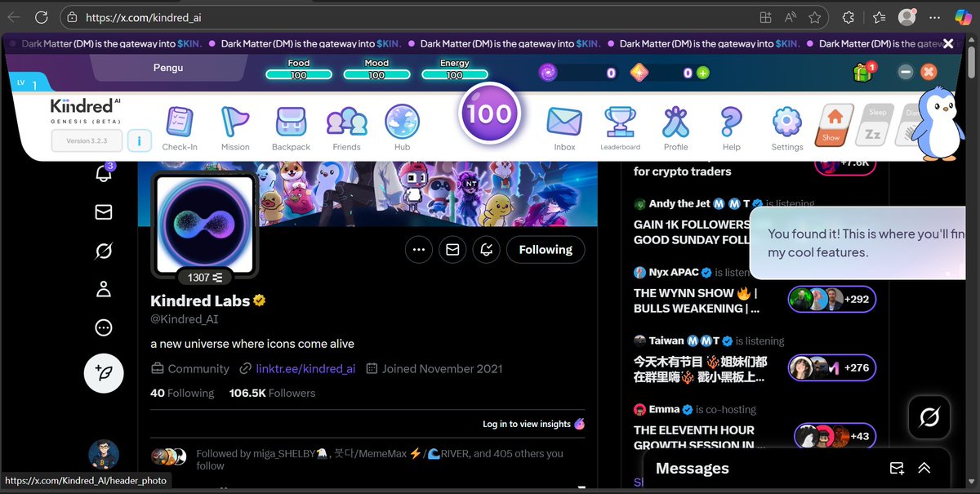Open X messages envelope in sidebar
Image resolution: width=980 pixels, height=494 pixels.
coord(104,212)
